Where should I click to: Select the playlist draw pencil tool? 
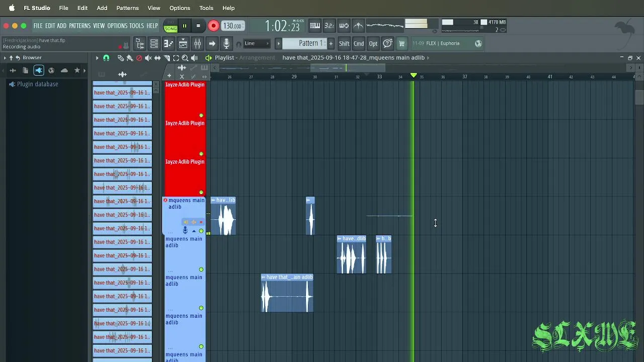click(120, 58)
